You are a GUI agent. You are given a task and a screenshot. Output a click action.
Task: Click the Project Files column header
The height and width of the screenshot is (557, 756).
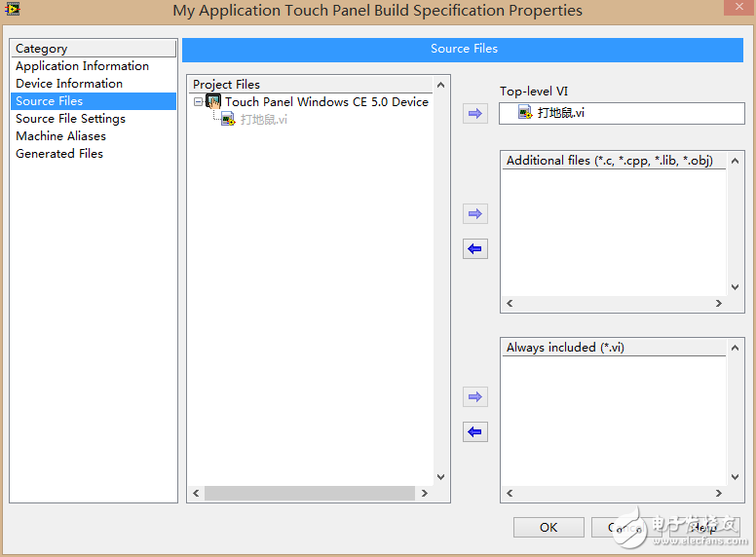click(x=310, y=85)
